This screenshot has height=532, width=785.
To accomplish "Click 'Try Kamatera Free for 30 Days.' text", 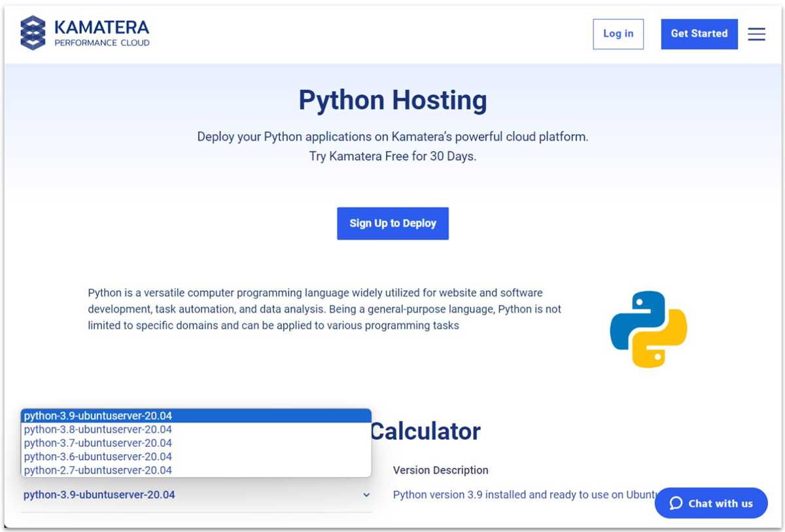I will click(392, 157).
